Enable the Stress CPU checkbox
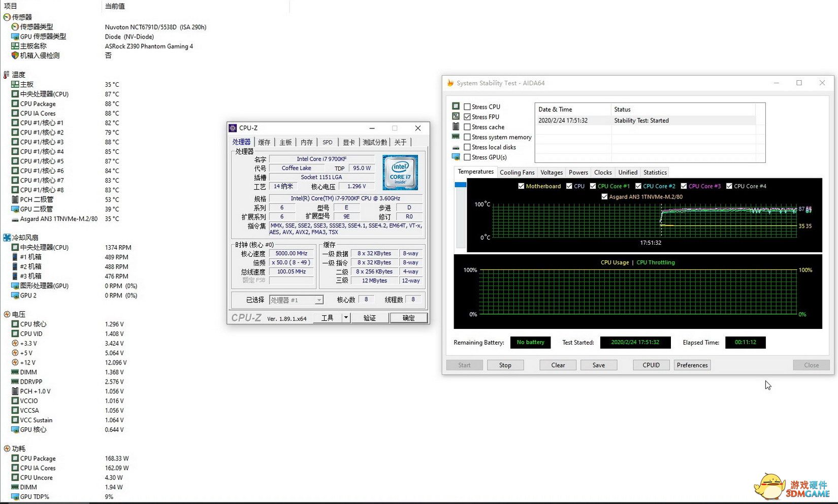Image resolution: width=838 pixels, height=504 pixels. tap(467, 107)
